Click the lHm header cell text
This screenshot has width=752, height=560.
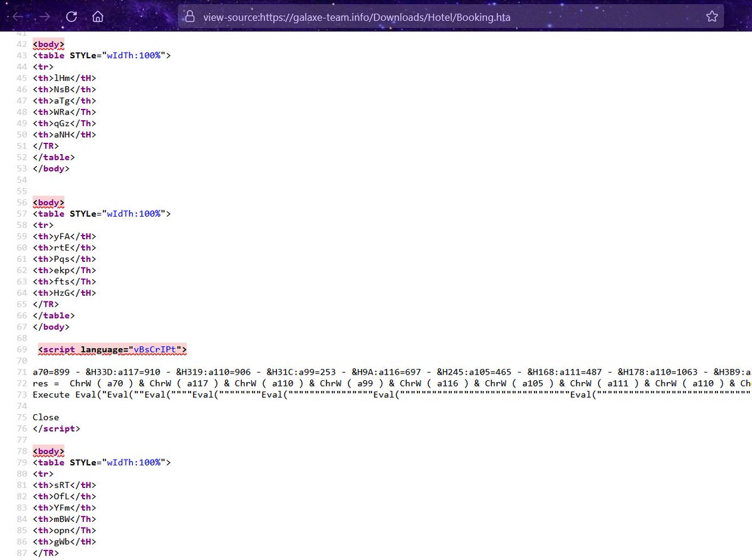pyautogui.click(x=62, y=78)
